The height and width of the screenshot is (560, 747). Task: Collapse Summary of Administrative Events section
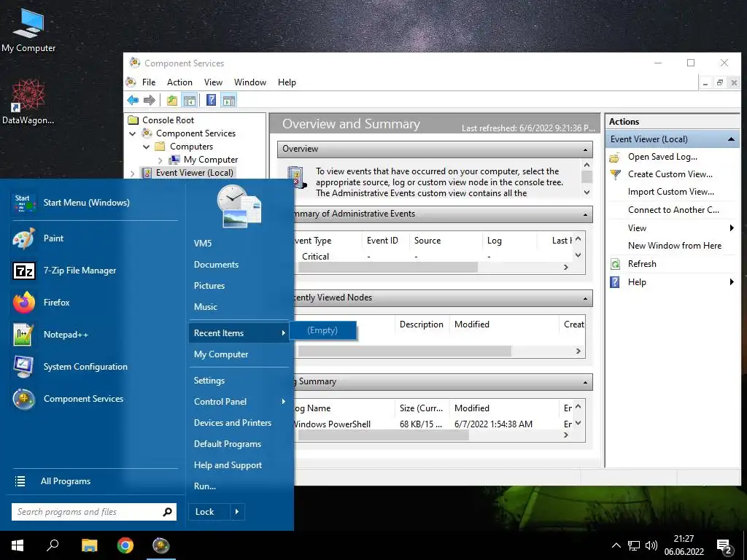point(586,215)
